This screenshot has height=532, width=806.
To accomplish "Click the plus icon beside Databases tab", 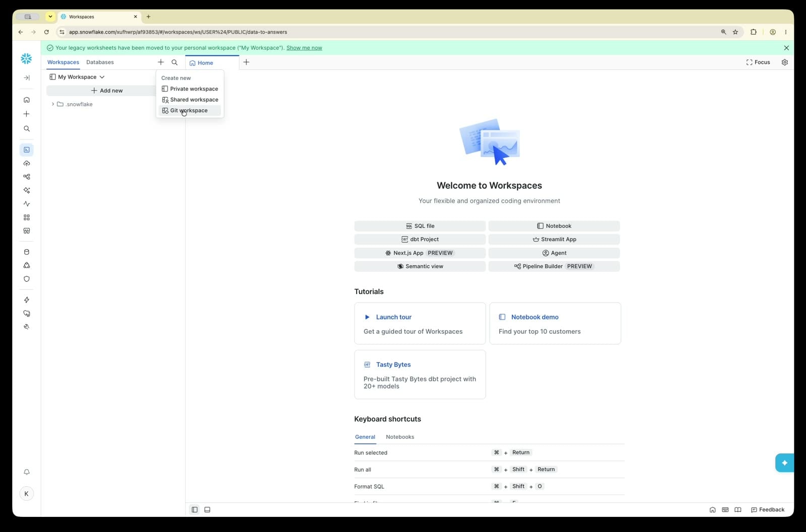I will [161, 62].
